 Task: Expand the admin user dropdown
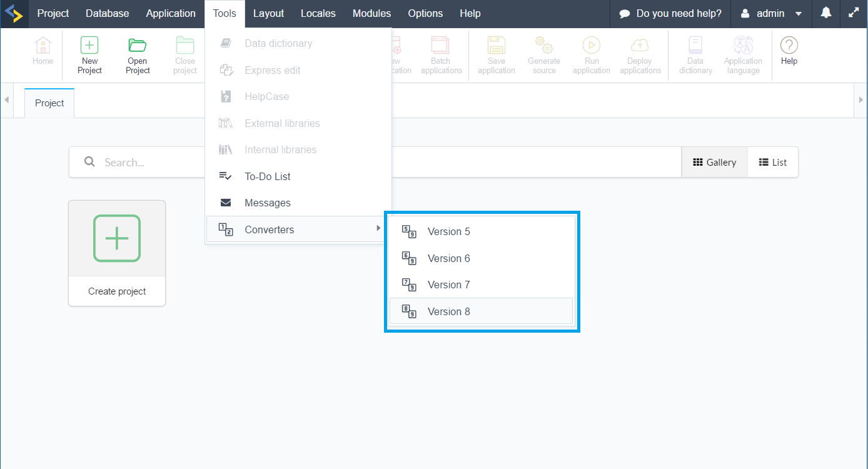[771, 13]
